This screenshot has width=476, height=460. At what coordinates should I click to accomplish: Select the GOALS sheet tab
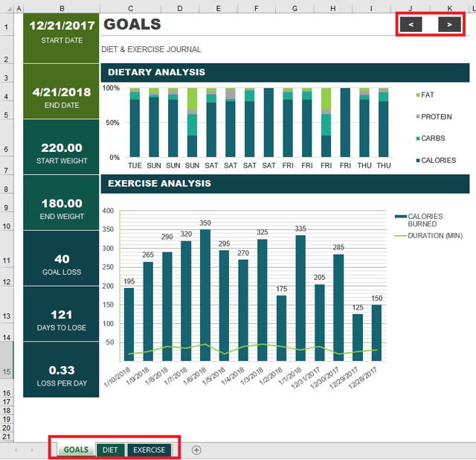click(76, 450)
